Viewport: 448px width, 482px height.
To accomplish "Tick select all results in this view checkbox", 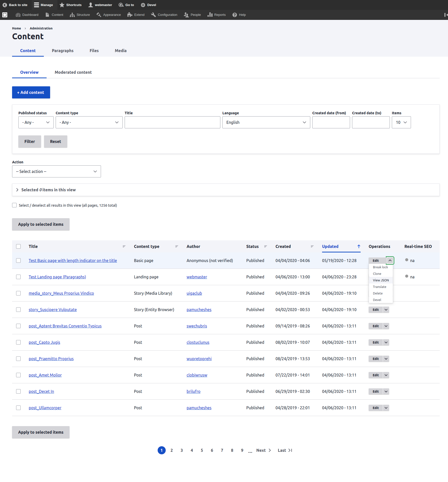I will (x=14, y=205).
